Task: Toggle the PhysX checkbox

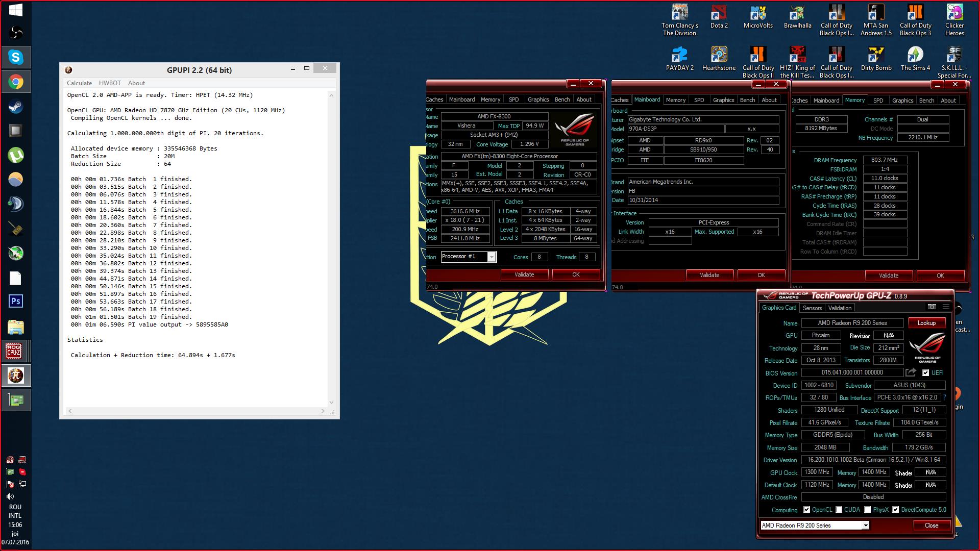Action: [867, 510]
